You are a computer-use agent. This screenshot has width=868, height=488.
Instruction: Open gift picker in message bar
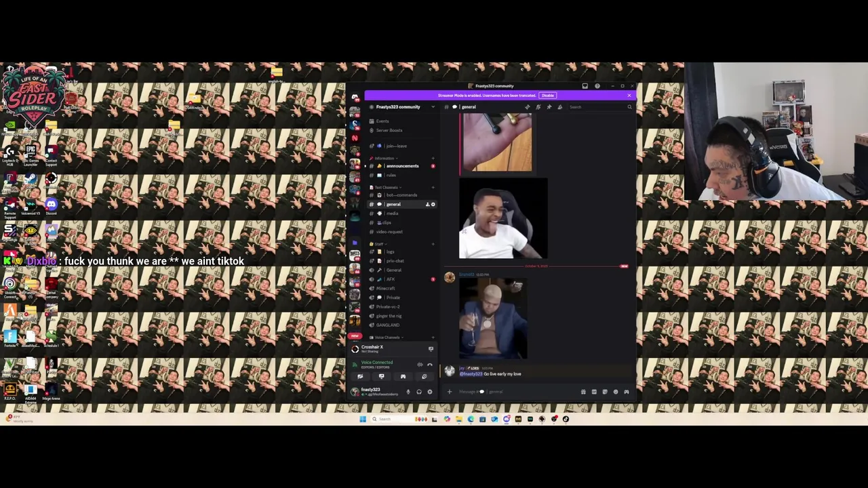(x=583, y=392)
